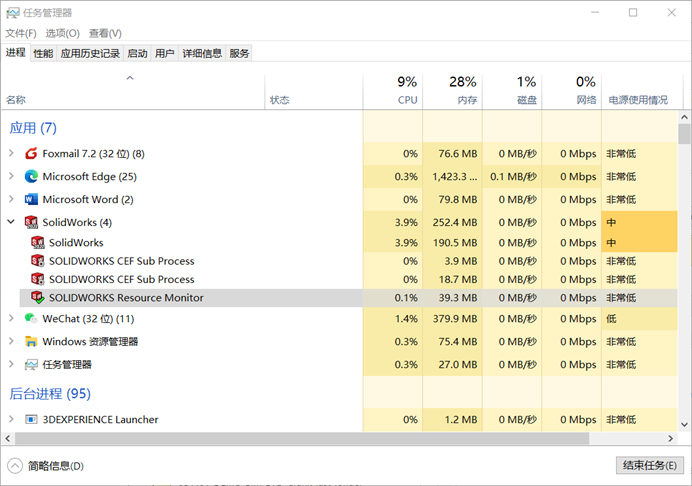This screenshot has width=692, height=486.
Task: Open the 选项(O) menu
Action: click(62, 33)
